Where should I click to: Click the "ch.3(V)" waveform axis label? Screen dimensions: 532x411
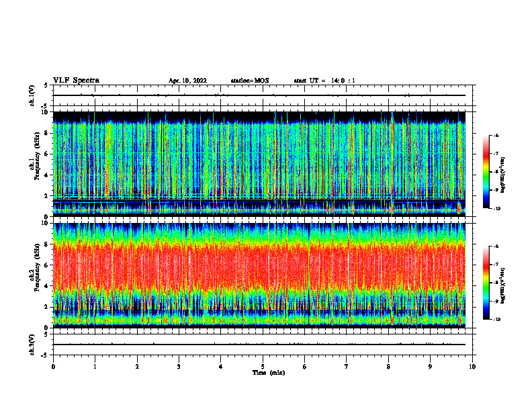[32, 345]
